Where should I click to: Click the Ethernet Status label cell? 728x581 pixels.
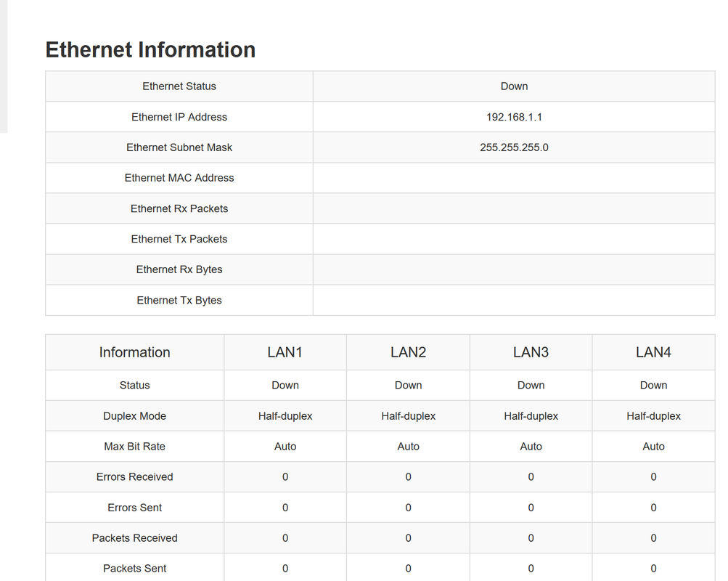tap(179, 86)
